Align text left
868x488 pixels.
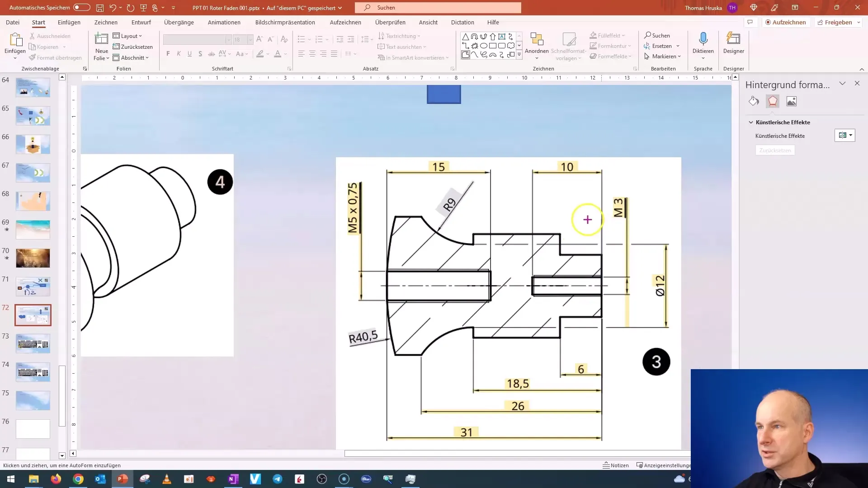click(x=301, y=54)
